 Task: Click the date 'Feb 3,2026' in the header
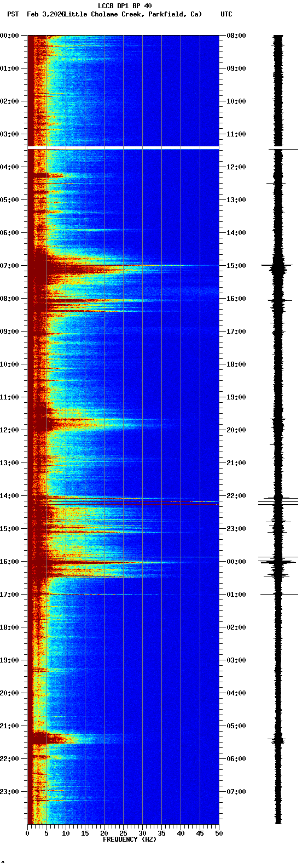coord(45,14)
